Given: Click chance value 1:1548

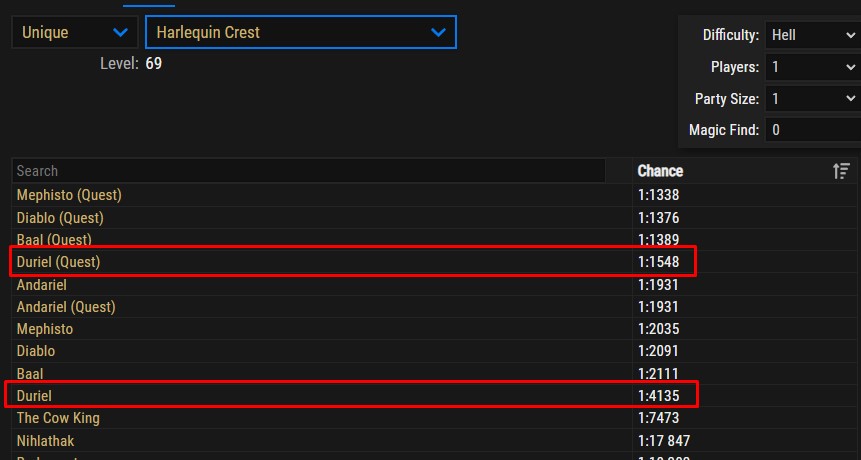Looking at the screenshot, I should click(658, 262).
